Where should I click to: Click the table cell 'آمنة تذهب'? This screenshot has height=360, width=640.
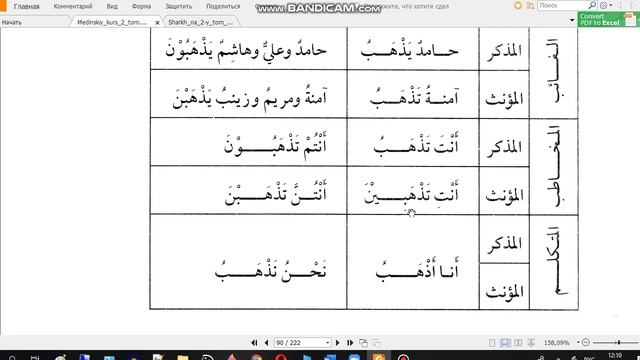[x=413, y=94]
